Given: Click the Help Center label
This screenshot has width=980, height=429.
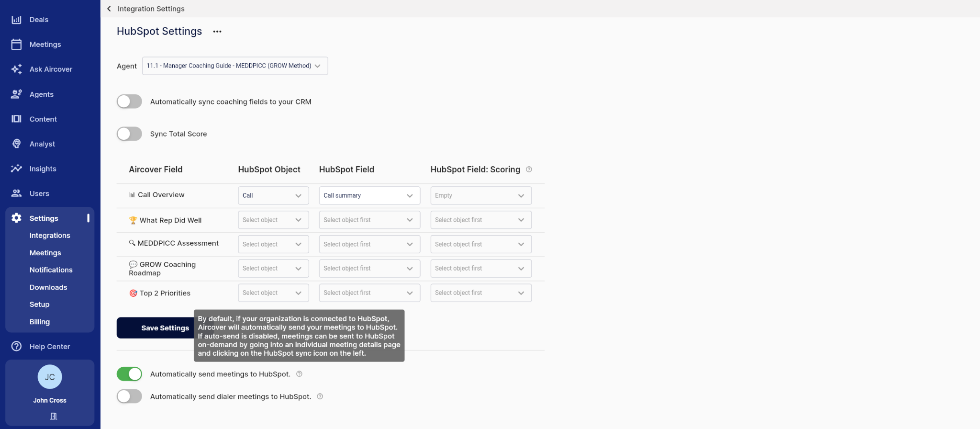Looking at the screenshot, I should tap(50, 346).
